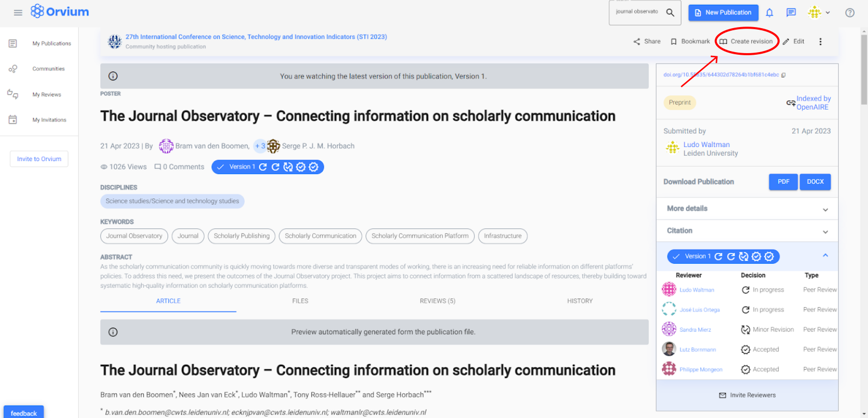Click the three-dot more options icon
Image resolution: width=868 pixels, height=418 pixels.
tap(820, 42)
